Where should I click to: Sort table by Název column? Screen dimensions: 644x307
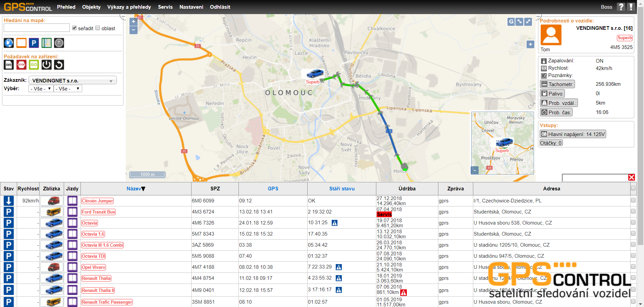point(136,189)
